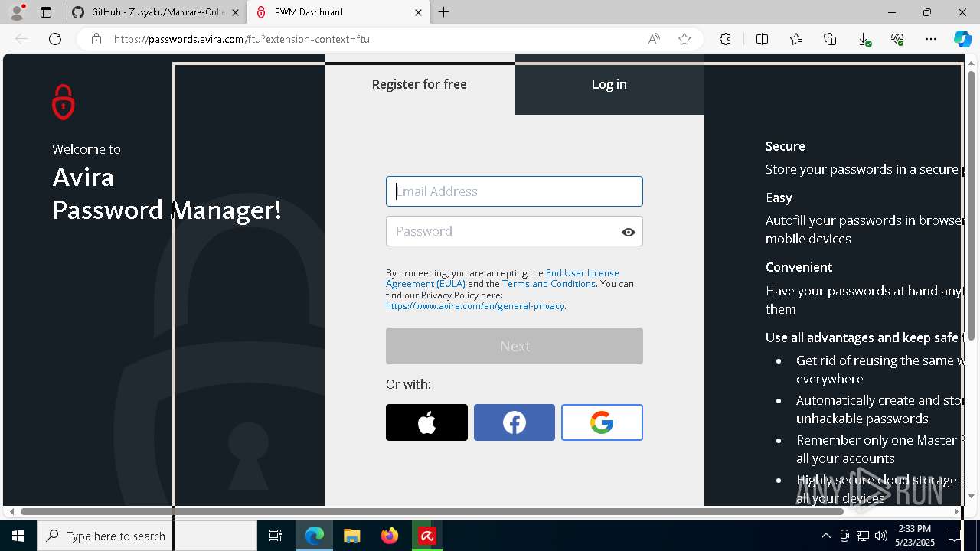Screen dimensions: 980x551
Task: Click the browser refresh icon
Action: click(x=55, y=39)
